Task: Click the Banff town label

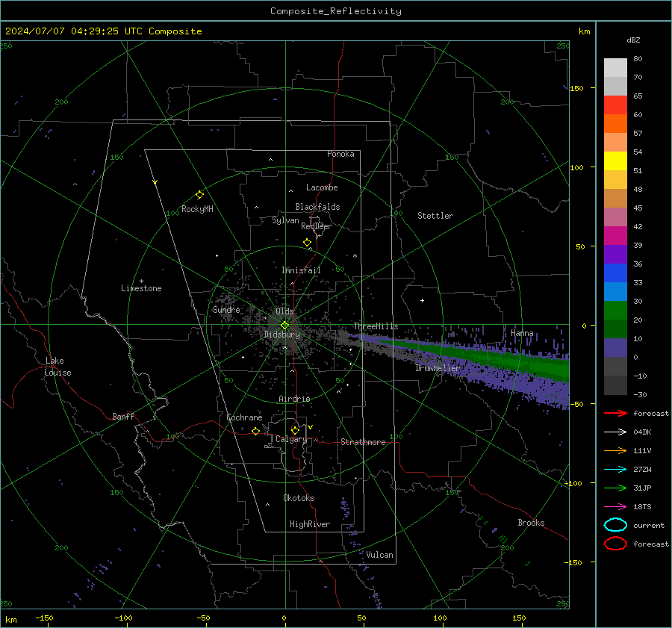Action: [x=123, y=416]
